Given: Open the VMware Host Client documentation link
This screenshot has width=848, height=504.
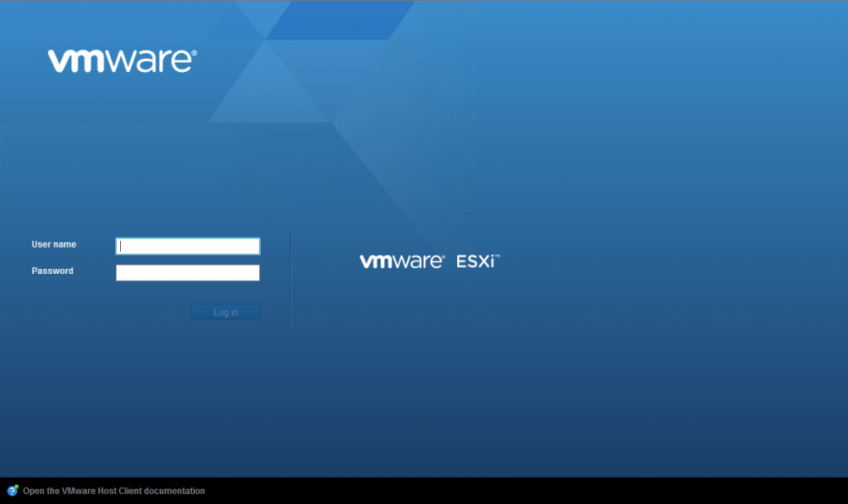Looking at the screenshot, I should point(114,491).
